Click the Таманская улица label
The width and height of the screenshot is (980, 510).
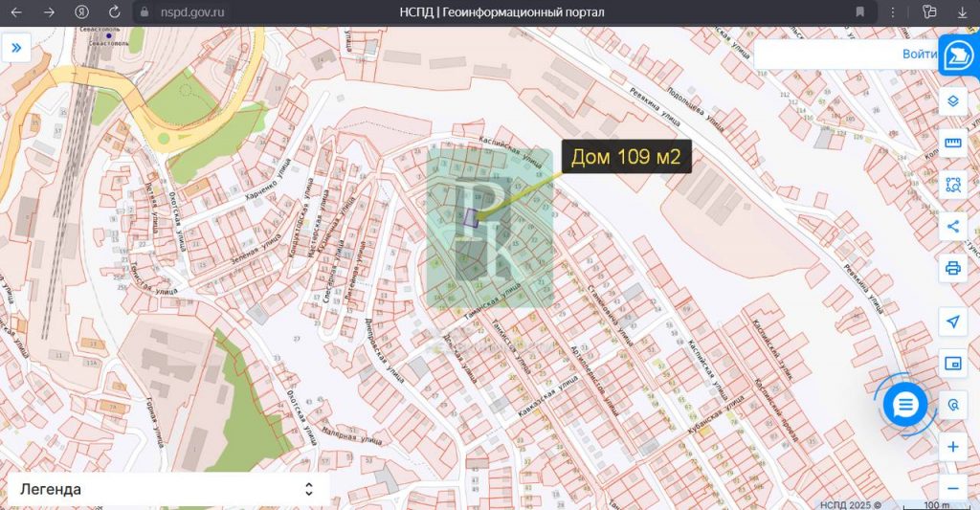pyautogui.click(x=492, y=302)
